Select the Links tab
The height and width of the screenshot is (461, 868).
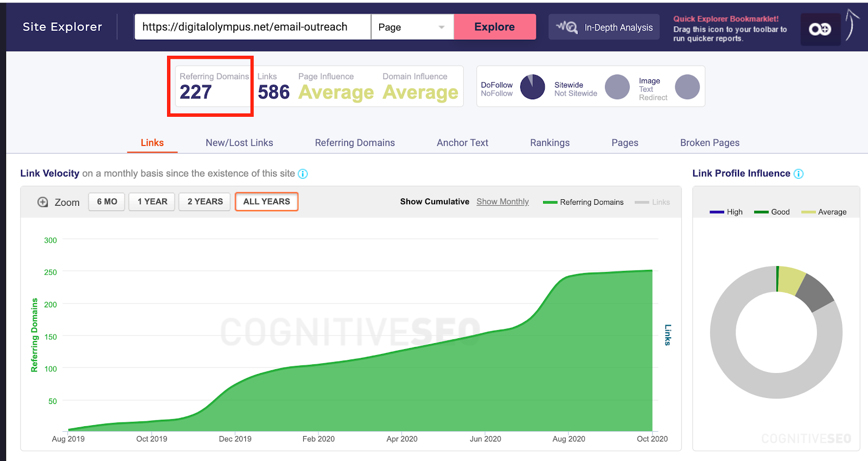[x=152, y=143]
